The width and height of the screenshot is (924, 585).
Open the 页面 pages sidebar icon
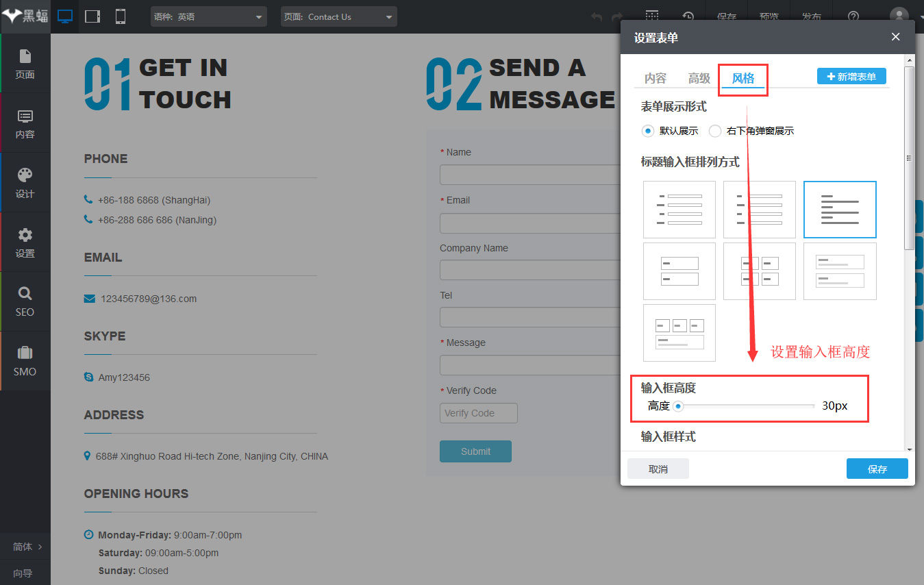[x=25, y=63]
